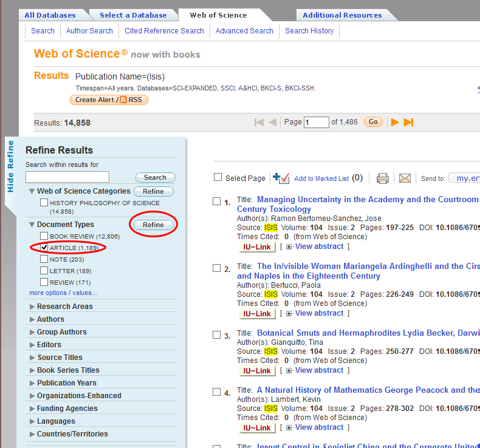The height and width of the screenshot is (448, 480).
Task: Click Refine button for Web of Science Categories
Action: pos(154,191)
